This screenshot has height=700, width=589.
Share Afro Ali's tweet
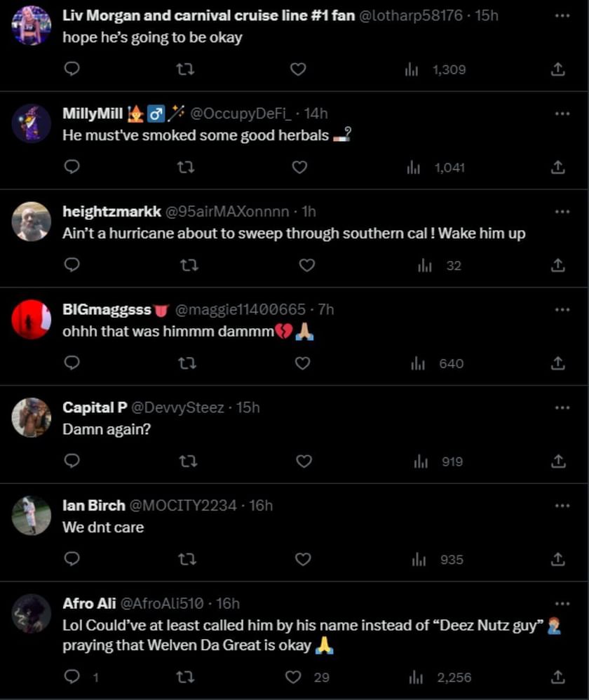point(557,677)
